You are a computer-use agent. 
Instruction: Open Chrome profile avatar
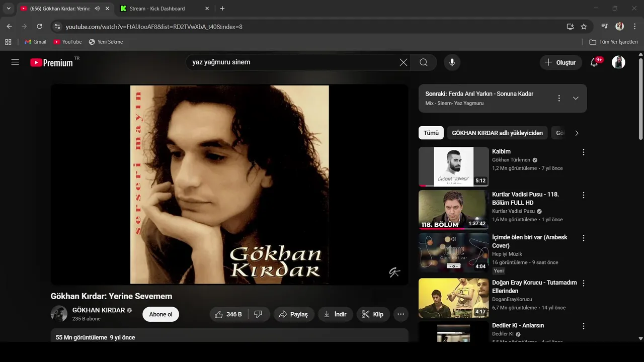(x=619, y=26)
